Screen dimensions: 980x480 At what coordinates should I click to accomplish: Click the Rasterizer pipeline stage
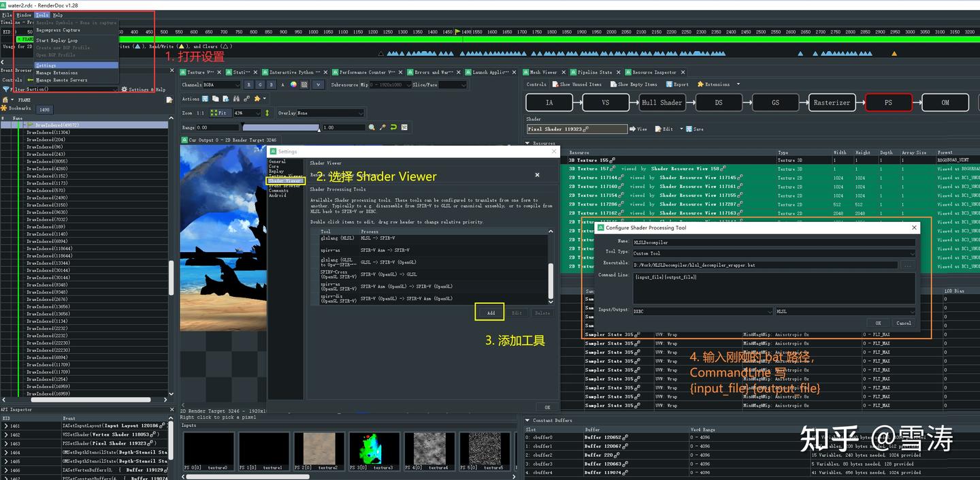pos(832,102)
